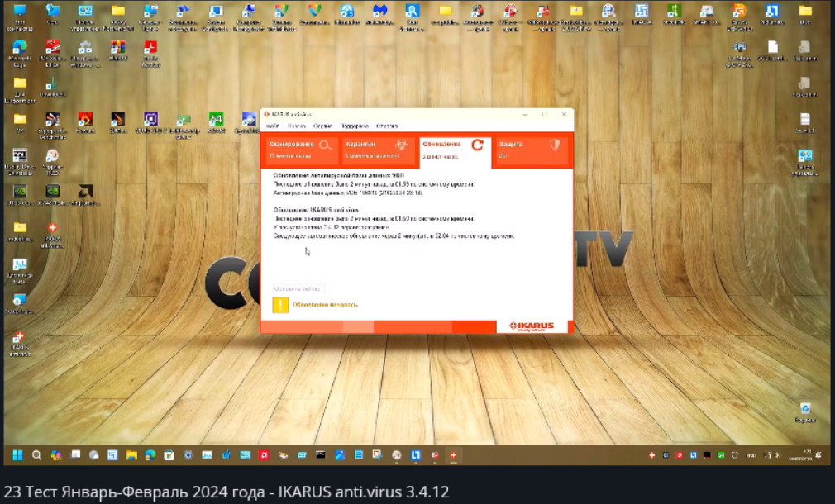Select the This Computer desktop icon
The image size is (835, 504).
tap(20, 17)
